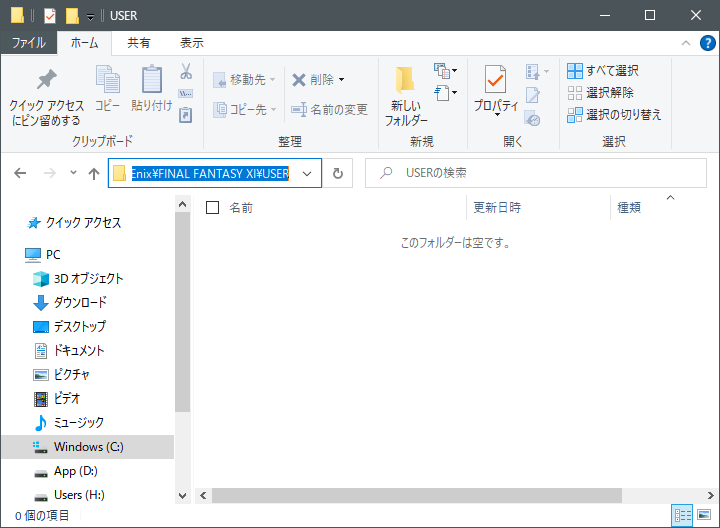Sort by the 更新日時 column header
Image resolution: width=720 pixels, height=528 pixels.
[497, 208]
